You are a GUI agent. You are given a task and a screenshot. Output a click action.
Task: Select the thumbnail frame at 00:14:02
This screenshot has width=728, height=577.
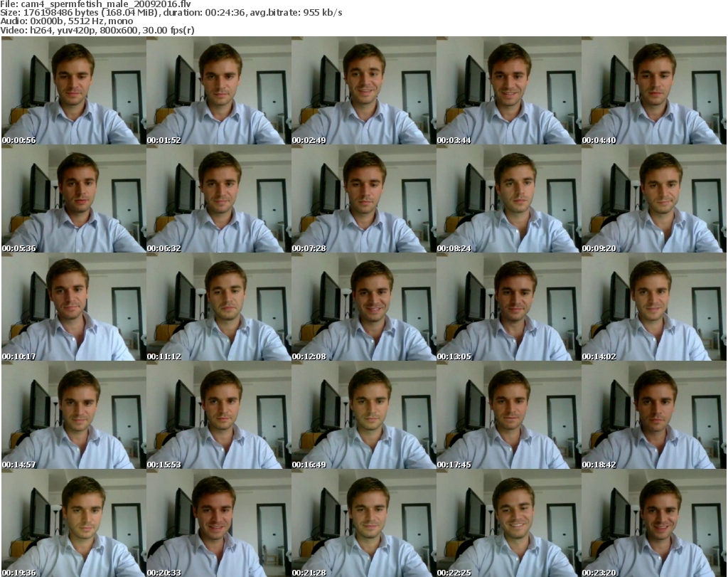click(x=654, y=307)
